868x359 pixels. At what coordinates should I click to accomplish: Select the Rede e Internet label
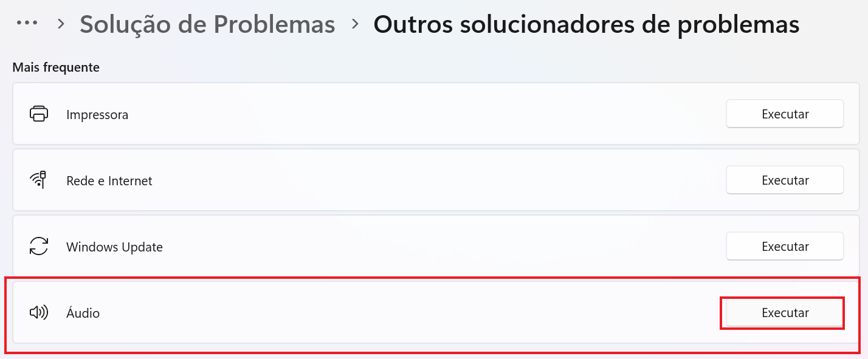[x=109, y=181]
